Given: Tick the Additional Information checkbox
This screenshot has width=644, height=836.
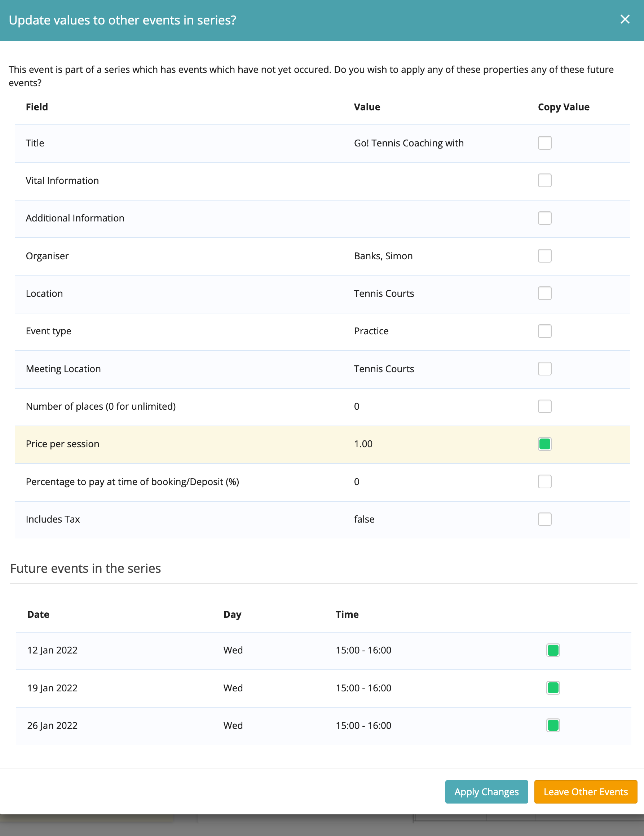Looking at the screenshot, I should click(544, 218).
